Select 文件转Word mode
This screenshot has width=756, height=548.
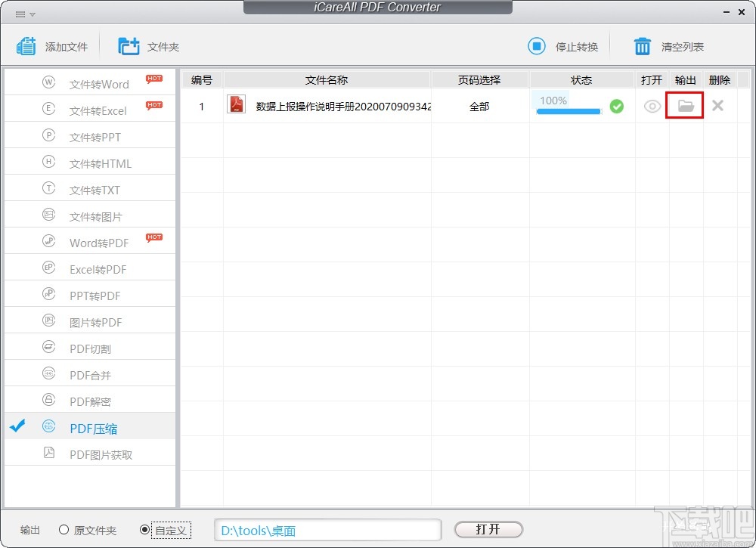(99, 85)
